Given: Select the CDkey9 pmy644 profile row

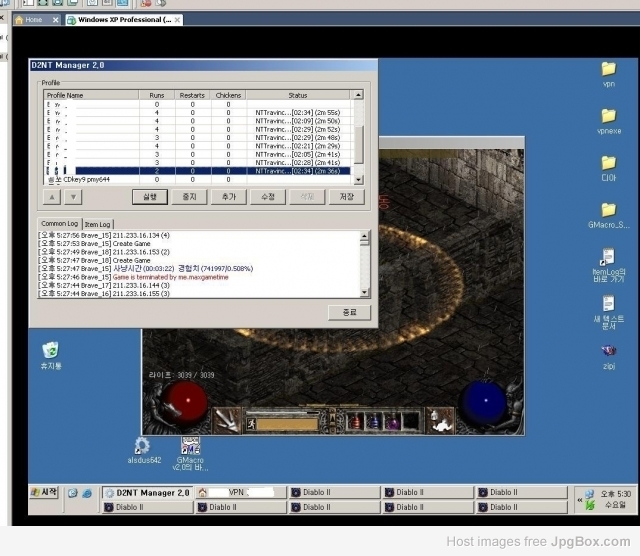Looking at the screenshot, I should click(198, 180).
